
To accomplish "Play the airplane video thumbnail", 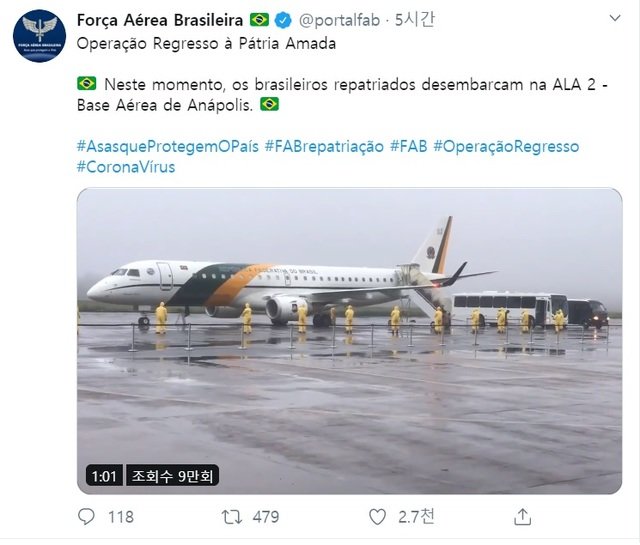I will (349, 340).
